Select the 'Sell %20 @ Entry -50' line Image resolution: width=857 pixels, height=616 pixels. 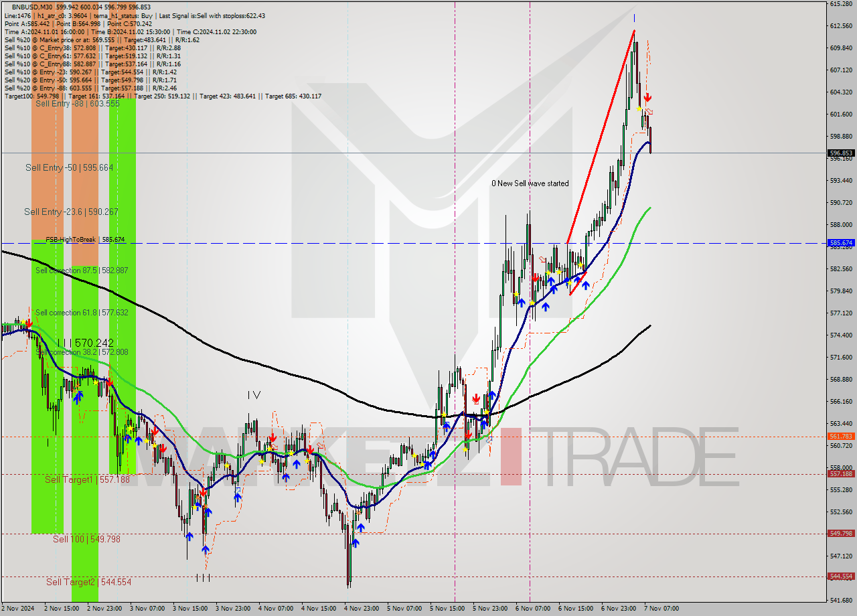tap(90, 80)
